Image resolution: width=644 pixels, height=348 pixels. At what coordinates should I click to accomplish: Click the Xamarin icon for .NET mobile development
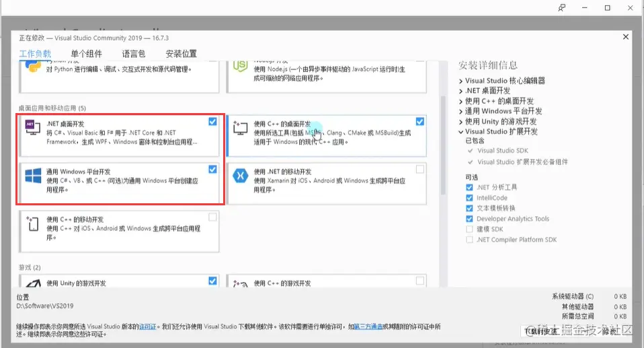tap(240, 176)
